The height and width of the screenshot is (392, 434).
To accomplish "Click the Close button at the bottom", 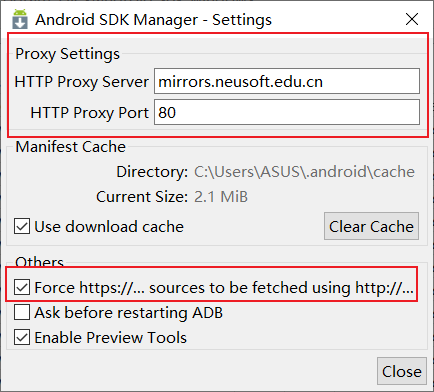I will (x=402, y=371).
